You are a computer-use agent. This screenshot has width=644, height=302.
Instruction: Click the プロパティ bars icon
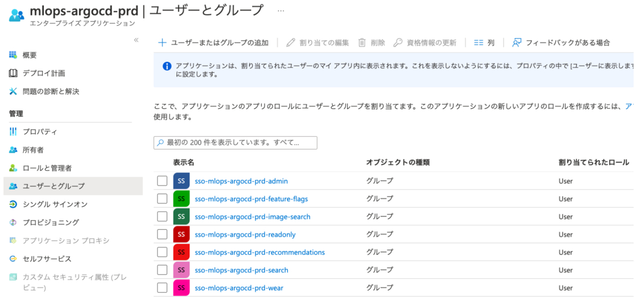13,132
